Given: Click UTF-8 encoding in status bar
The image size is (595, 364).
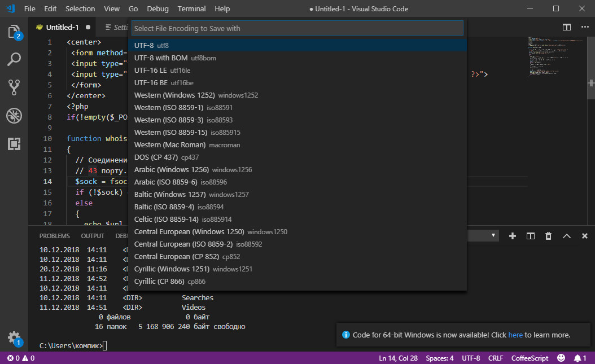Looking at the screenshot, I should [471, 358].
